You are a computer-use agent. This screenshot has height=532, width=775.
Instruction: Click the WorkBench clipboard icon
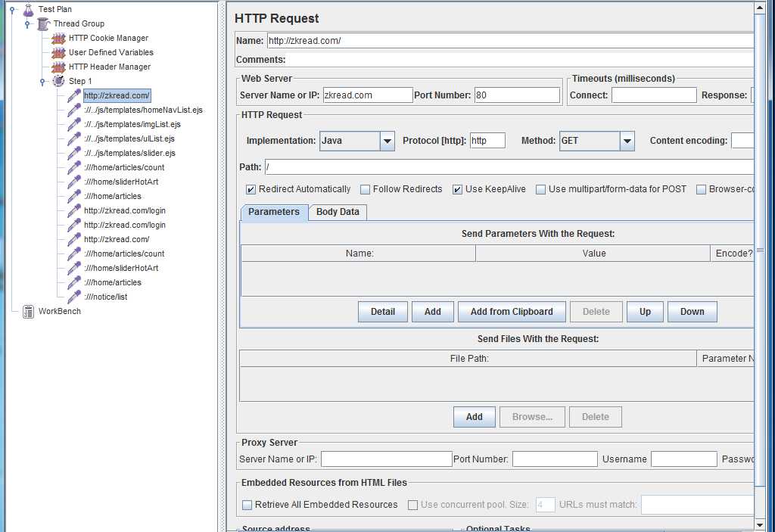point(28,312)
